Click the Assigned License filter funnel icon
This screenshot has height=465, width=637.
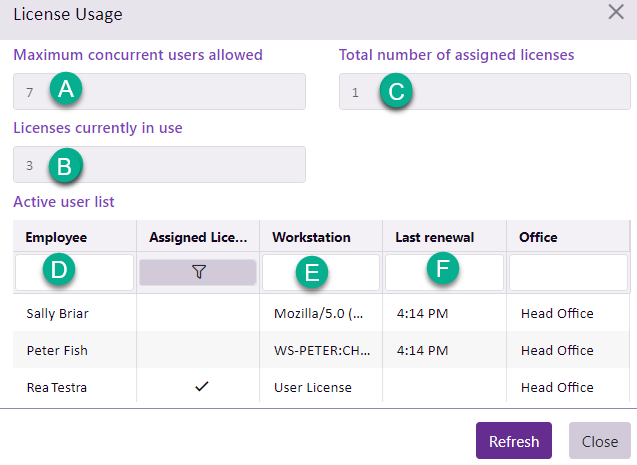(x=198, y=272)
